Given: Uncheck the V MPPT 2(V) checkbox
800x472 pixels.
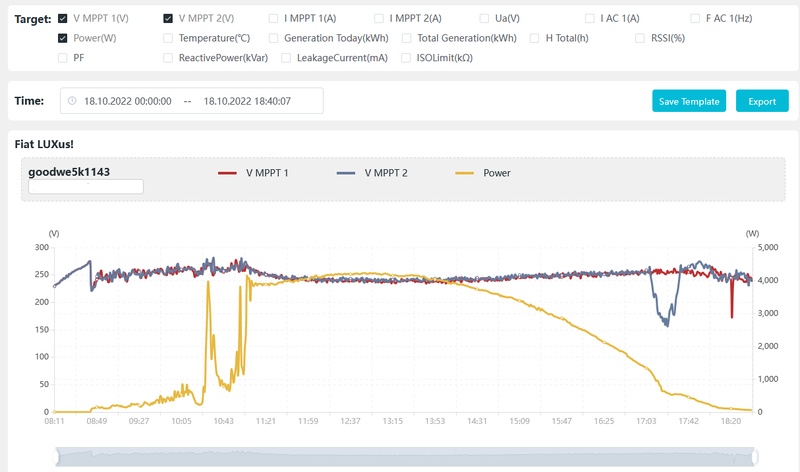Looking at the screenshot, I should point(168,18).
